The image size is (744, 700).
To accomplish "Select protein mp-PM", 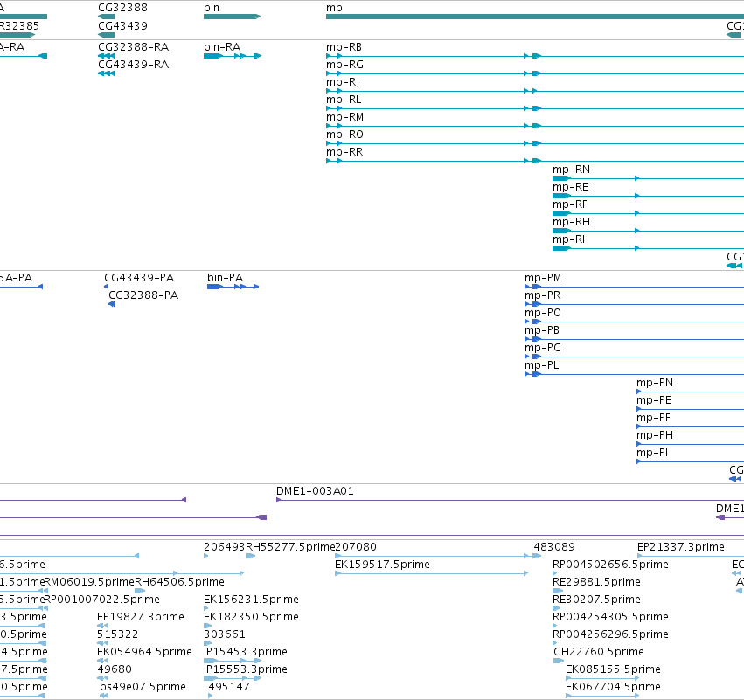I will click(x=543, y=278).
